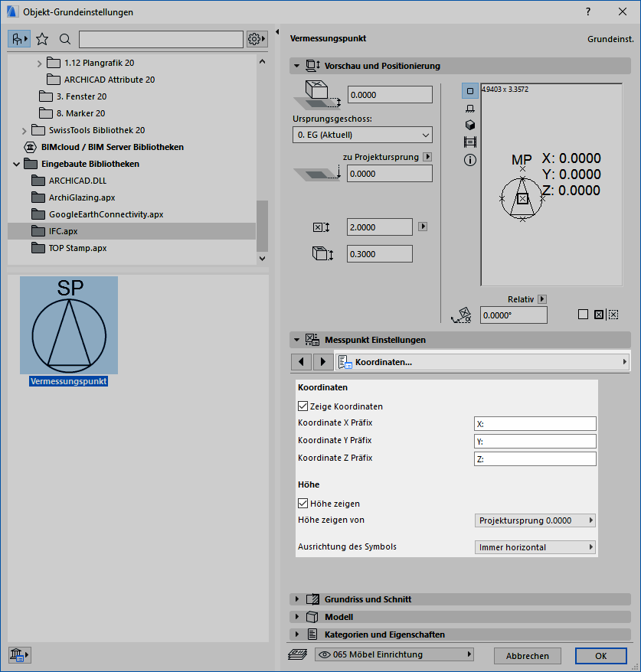Open Ausrichtung des Symbols dropdown
Image resolution: width=641 pixels, height=672 pixels.
click(x=535, y=547)
